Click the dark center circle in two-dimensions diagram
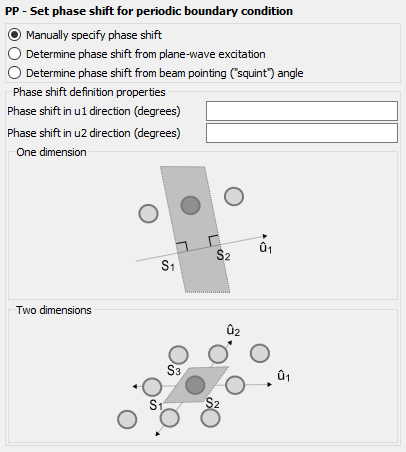 point(195,385)
